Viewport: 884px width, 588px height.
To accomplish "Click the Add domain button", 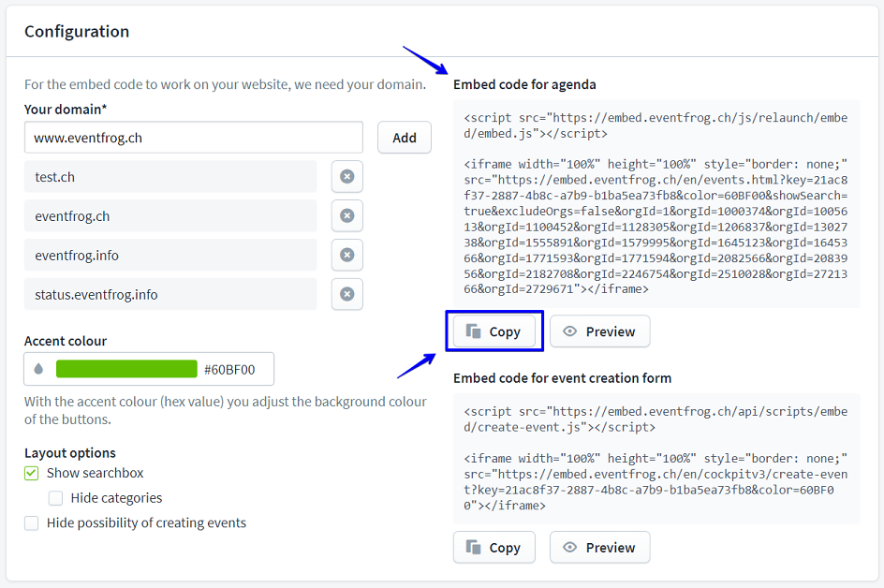I will 404,138.
